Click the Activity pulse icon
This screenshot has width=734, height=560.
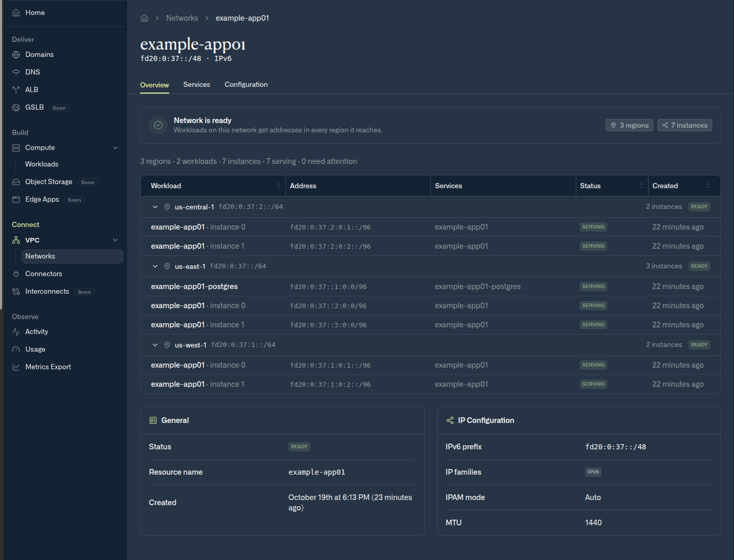coord(16,332)
